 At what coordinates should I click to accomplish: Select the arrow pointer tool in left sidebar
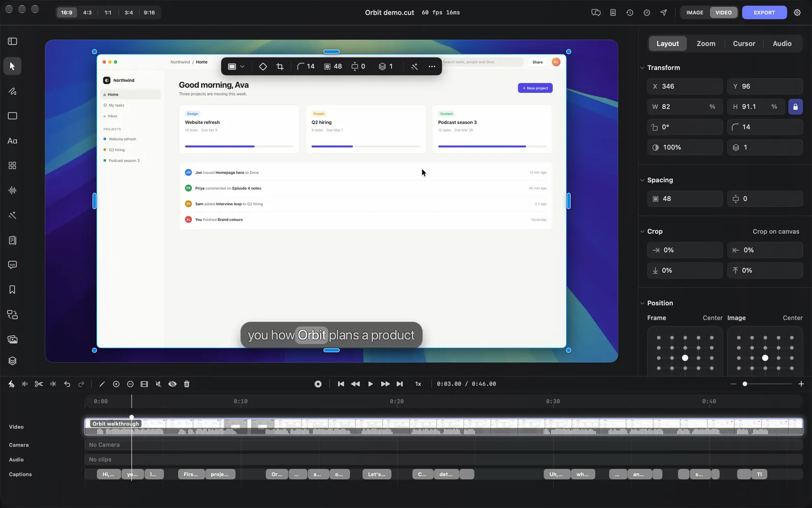click(12, 66)
